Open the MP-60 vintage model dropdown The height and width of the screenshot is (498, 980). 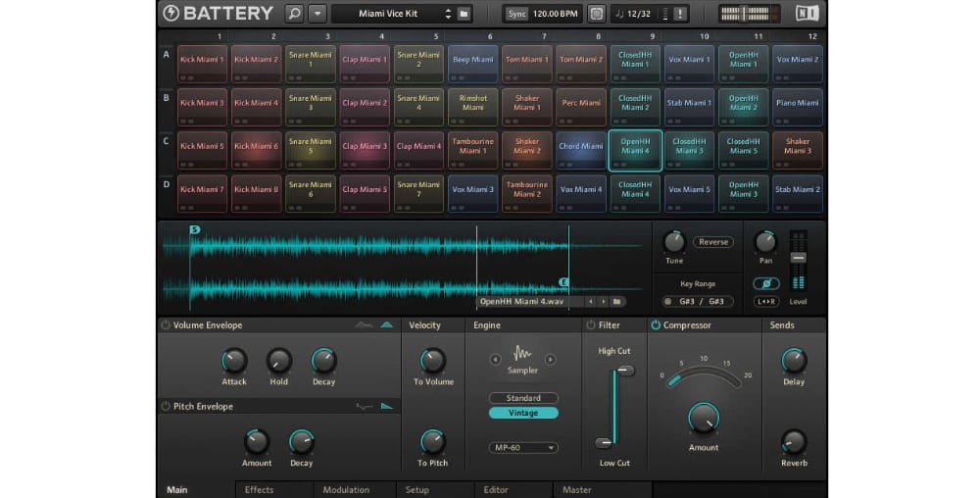click(x=523, y=448)
